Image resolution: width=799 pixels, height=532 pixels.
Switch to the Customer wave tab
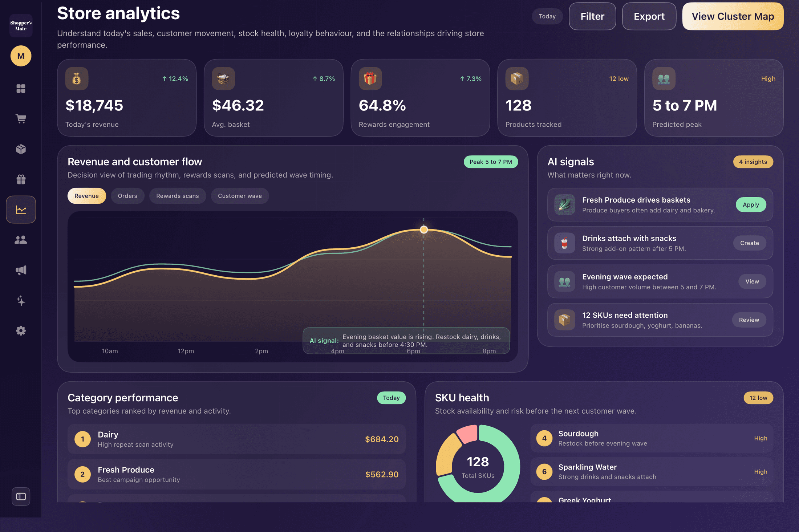pyautogui.click(x=240, y=196)
